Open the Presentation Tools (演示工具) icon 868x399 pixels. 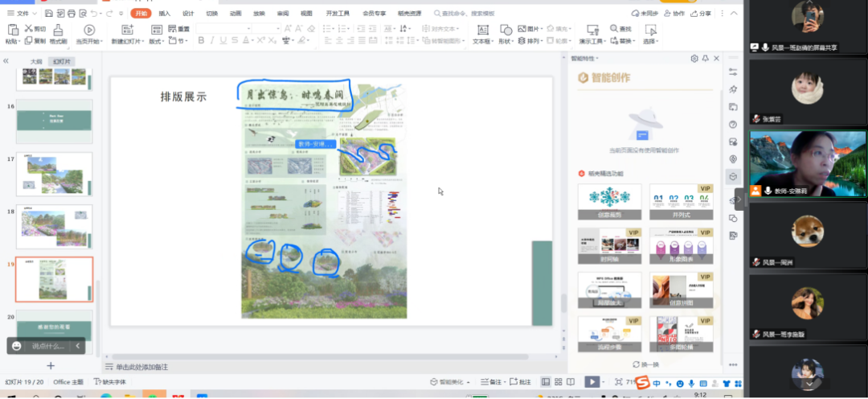(x=592, y=30)
